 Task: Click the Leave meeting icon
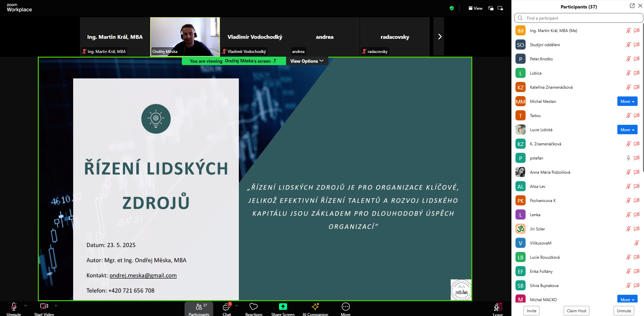(x=498, y=307)
